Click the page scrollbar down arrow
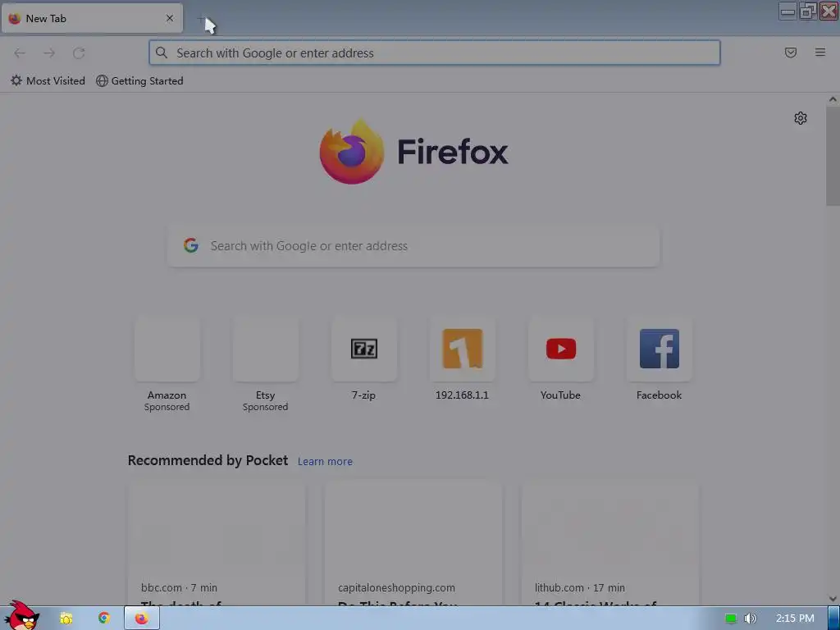 833,599
